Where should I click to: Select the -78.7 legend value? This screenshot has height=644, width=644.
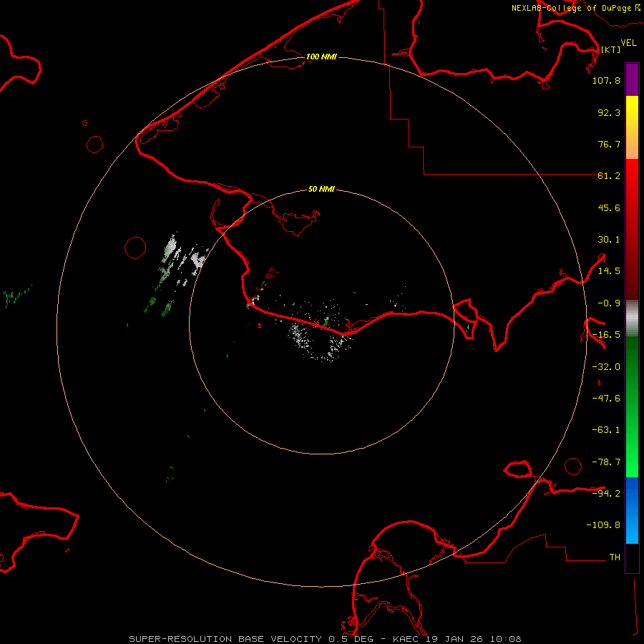pos(606,462)
